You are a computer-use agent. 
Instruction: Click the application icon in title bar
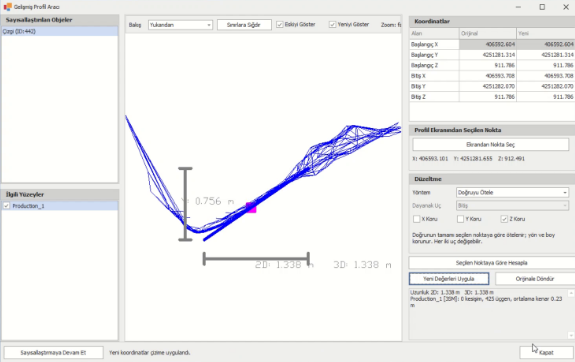(x=7, y=7)
